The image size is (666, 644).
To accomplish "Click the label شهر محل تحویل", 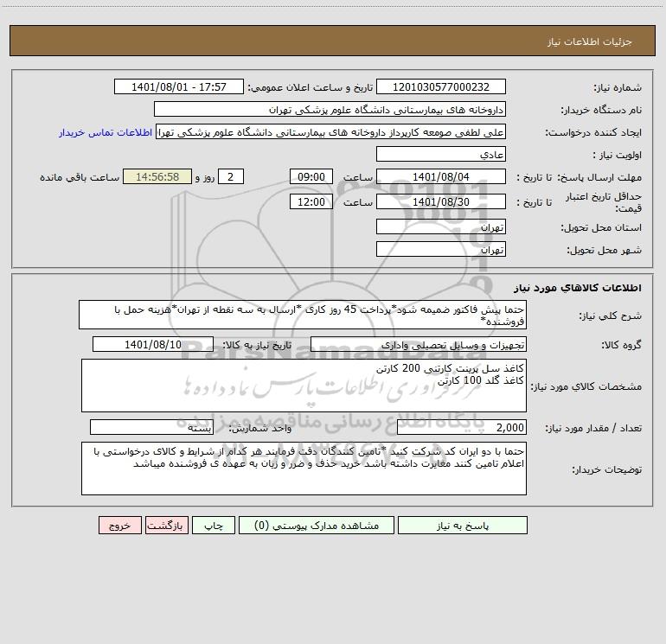I will pyautogui.click(x=605, y=251).
